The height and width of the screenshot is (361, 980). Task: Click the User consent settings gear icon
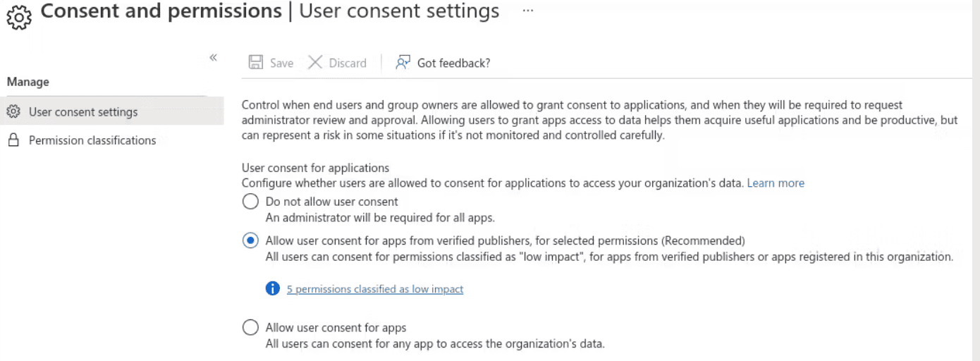(13, 111)
